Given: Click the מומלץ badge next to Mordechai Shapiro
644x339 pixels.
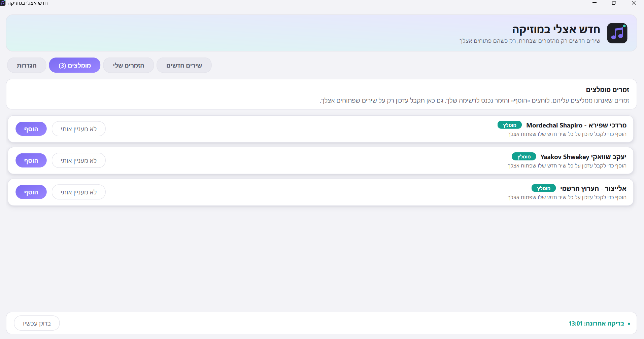Looking at the screenshot, I should coord(510,125).
